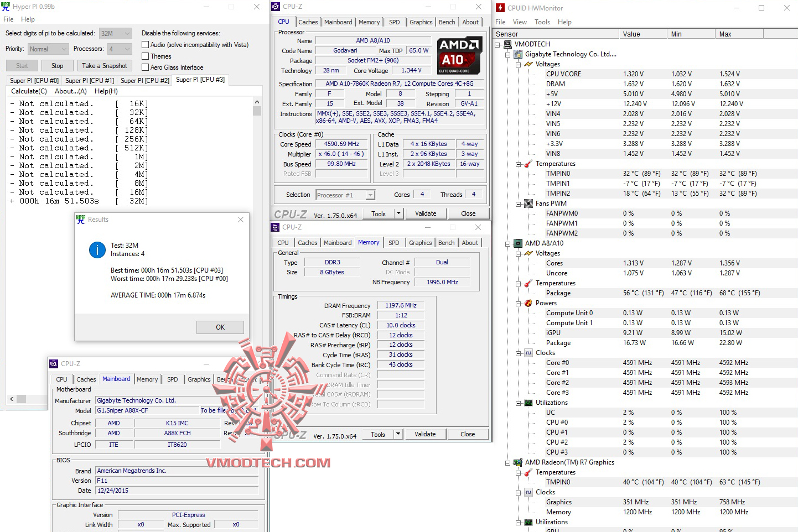Toggle the Aero Glass Interface checkbox

(146, 67)
